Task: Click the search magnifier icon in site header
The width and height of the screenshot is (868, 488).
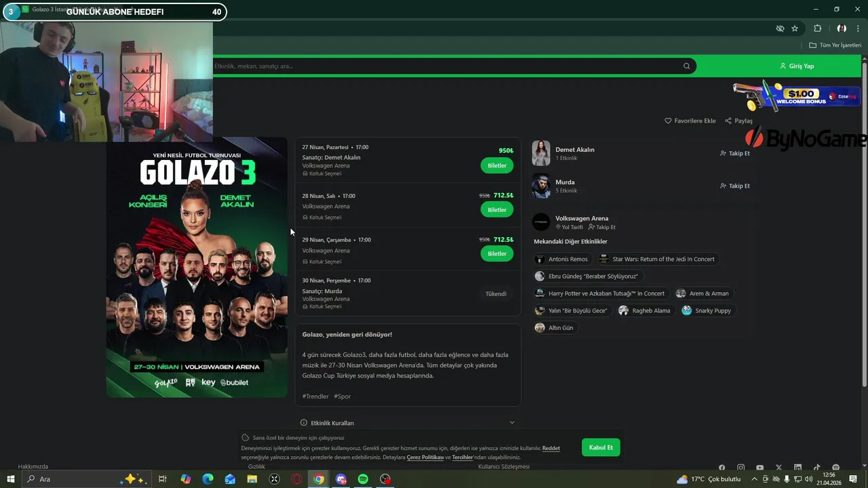Action: tap(686, 66)
